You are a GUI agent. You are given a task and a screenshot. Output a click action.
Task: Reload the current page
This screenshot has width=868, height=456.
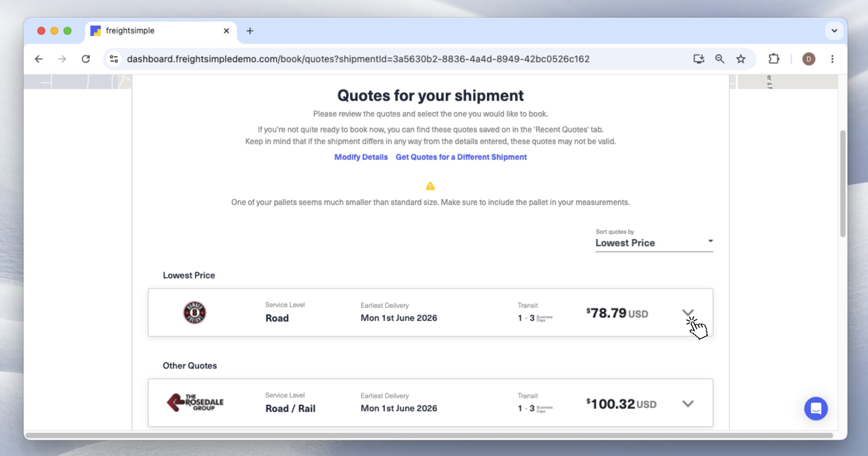[x=86, y=59]
